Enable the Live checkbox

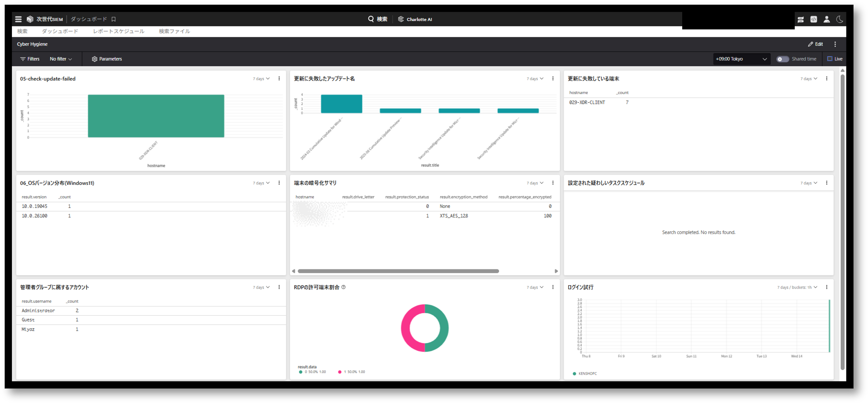(x=830, y=59)
